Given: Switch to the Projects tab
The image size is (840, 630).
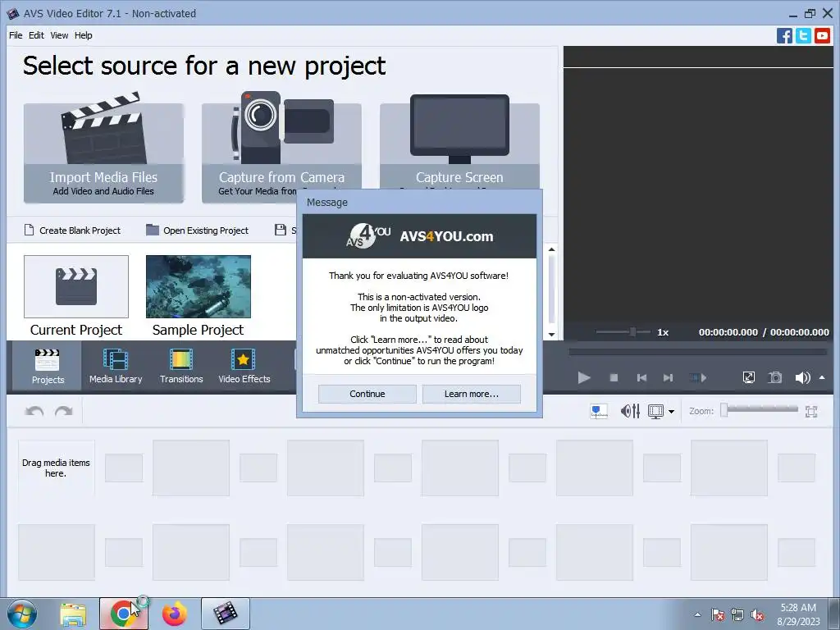Looking at the screenshot, I should pos(48,367).
